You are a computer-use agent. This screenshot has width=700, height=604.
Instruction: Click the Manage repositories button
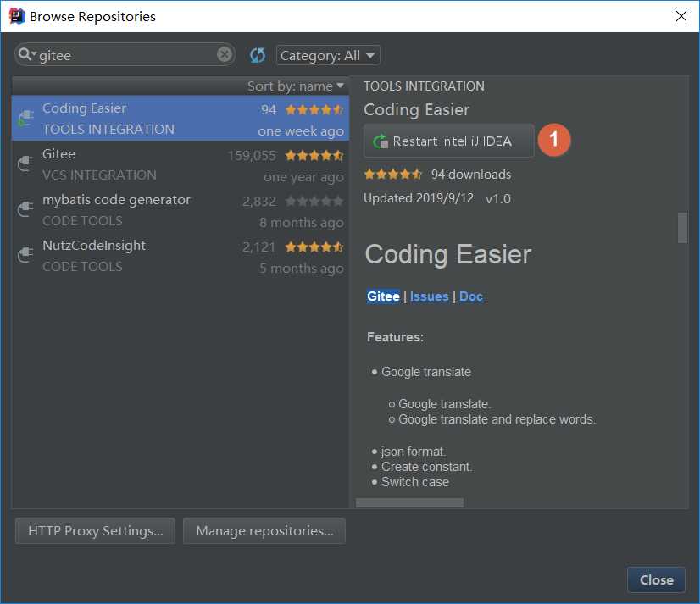point(264,531)
